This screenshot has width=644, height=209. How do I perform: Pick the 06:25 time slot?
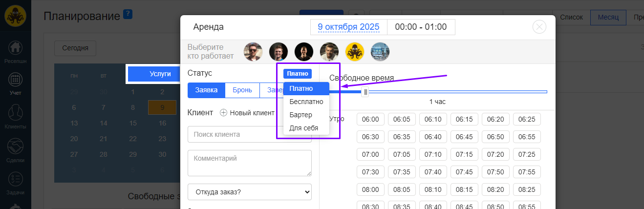coord(527,119)
